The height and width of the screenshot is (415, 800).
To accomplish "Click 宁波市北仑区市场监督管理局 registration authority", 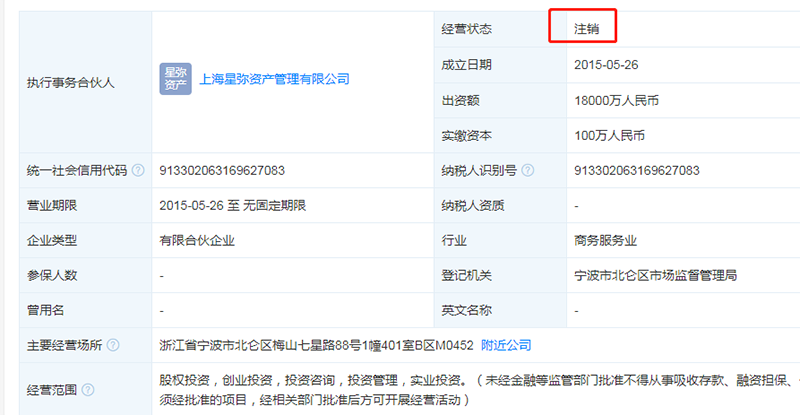I will 656,276.
